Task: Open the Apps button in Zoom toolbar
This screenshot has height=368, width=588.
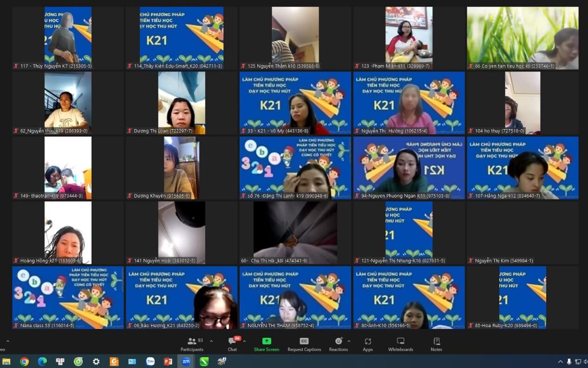Action: tap(368, 344)
